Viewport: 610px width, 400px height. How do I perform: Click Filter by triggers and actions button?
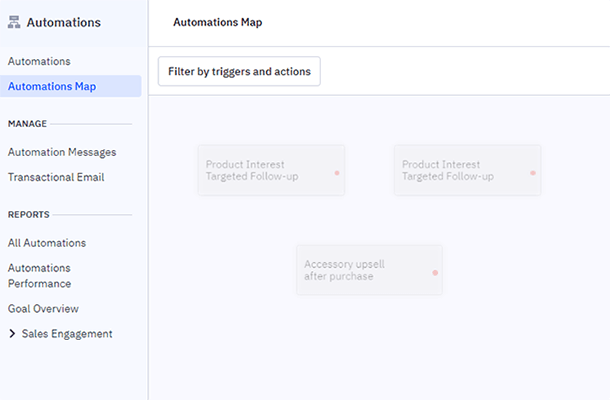pyautogui.click(x=239, y=71)
